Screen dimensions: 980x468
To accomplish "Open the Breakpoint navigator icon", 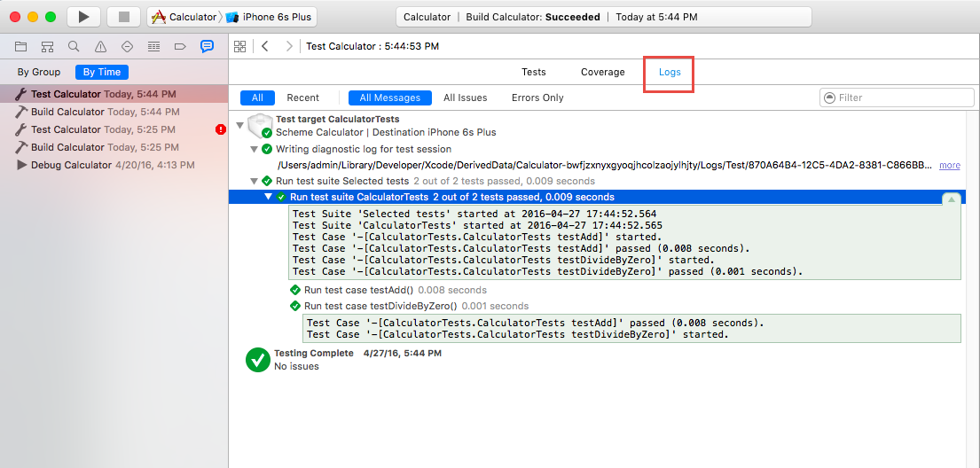I will click(x=180, y=46).
